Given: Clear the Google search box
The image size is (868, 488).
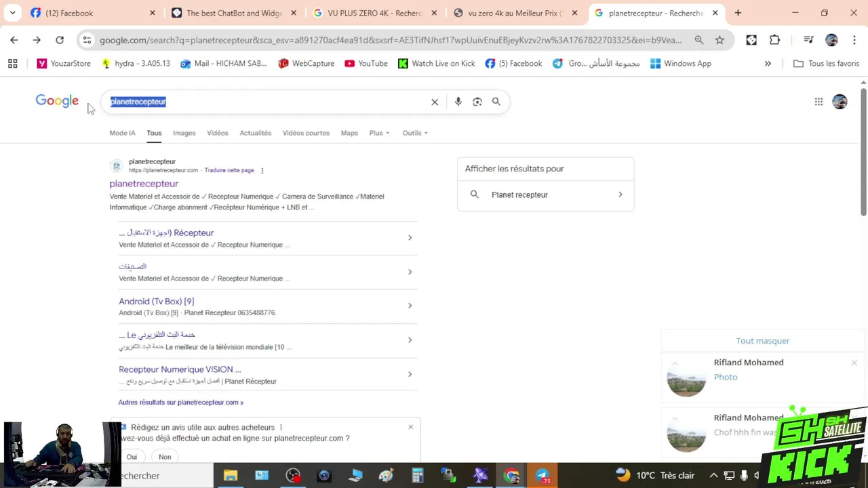Looking at the screenshot, I should pyautogui.click(x=435, y=102).
